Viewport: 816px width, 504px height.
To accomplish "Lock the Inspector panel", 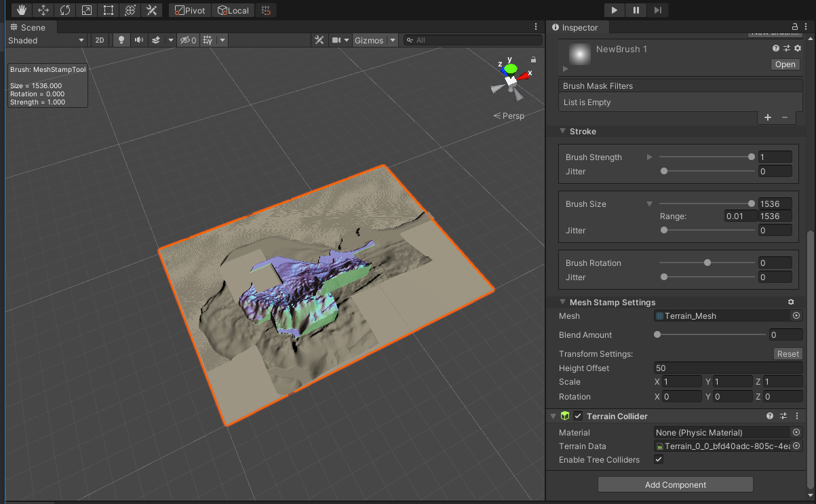I will coord(795,28).
